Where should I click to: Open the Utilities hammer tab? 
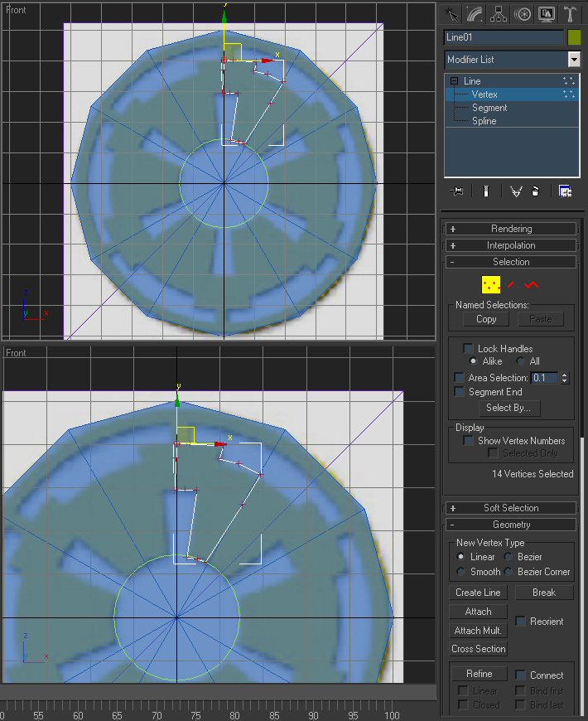click(570, 14)
